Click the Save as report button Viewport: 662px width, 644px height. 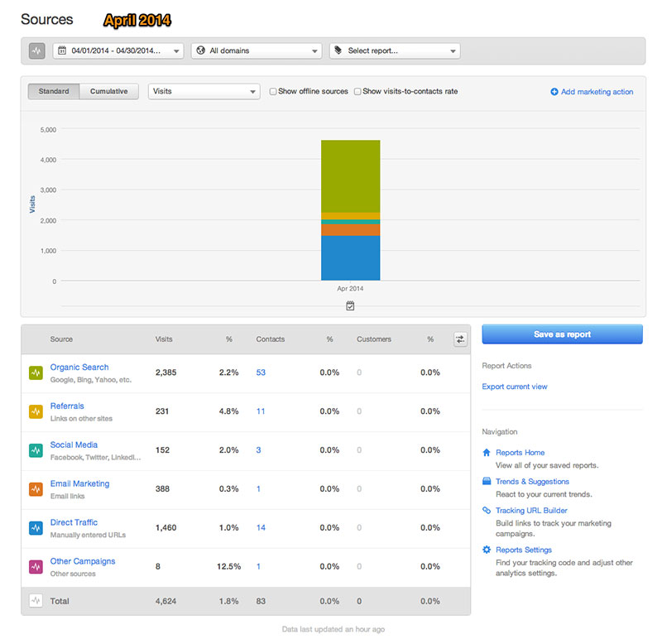(x=562, y=334)
